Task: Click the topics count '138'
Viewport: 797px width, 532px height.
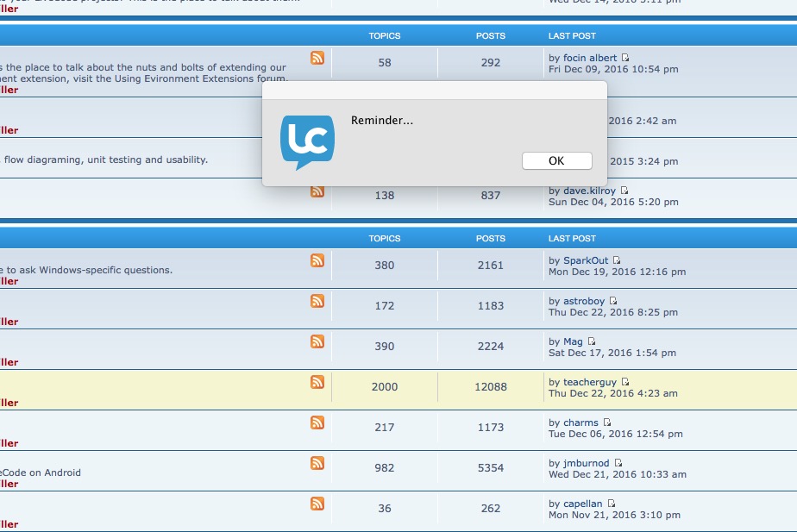Action: [385, 195]
